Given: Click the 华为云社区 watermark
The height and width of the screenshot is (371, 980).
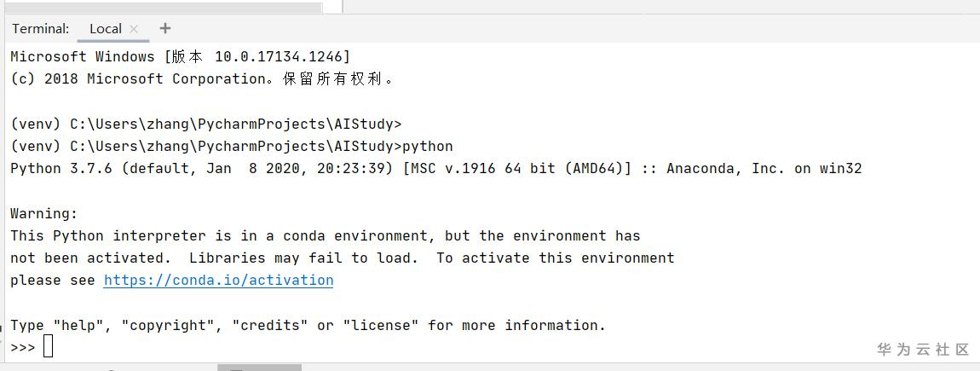Looking at the screenshot, I should tap(923, 350).
